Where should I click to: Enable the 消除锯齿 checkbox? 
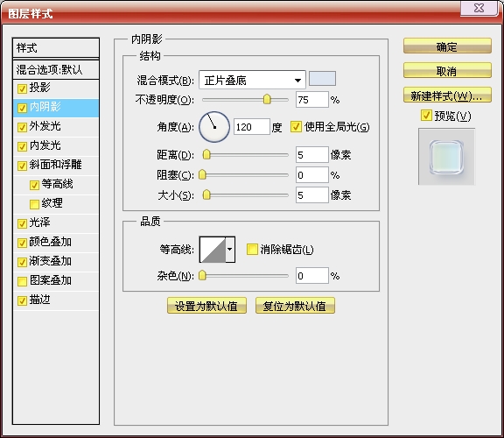tap(252, 250)
